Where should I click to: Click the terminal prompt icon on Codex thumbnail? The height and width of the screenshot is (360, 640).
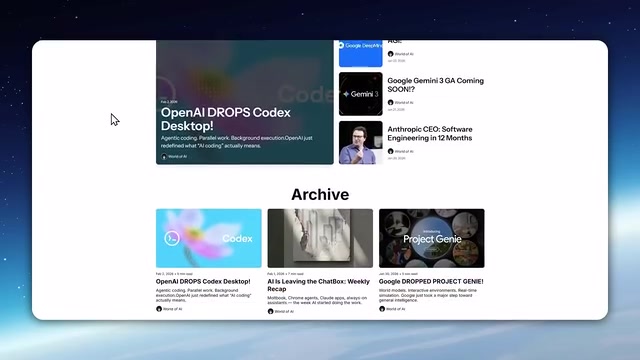tap(172, 238)
